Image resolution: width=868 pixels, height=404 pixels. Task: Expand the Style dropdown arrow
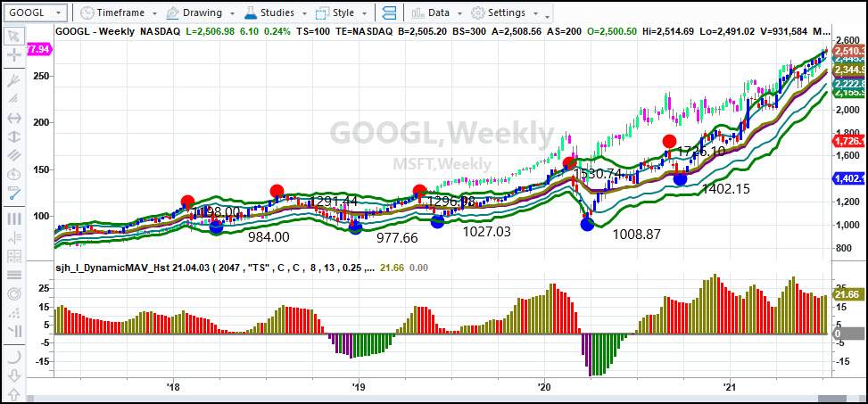(x=364, y=13)
